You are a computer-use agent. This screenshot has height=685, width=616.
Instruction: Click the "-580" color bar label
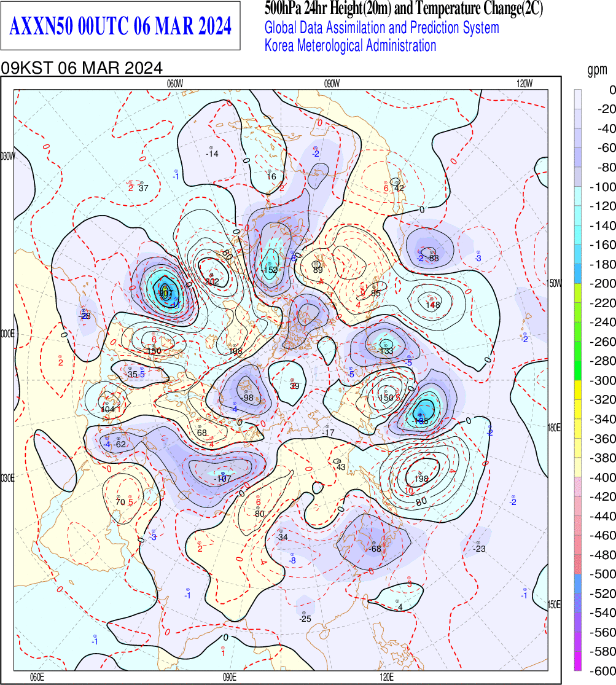coord(603,652)
